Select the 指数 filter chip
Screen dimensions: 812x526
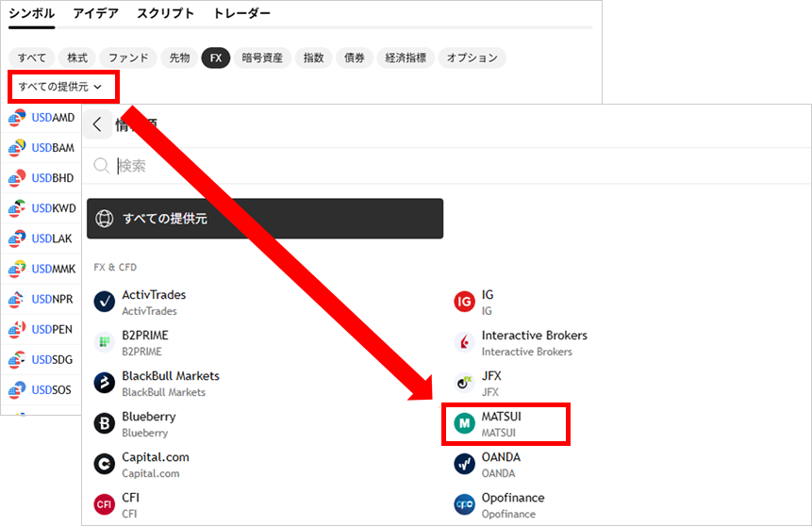[313, 58]
